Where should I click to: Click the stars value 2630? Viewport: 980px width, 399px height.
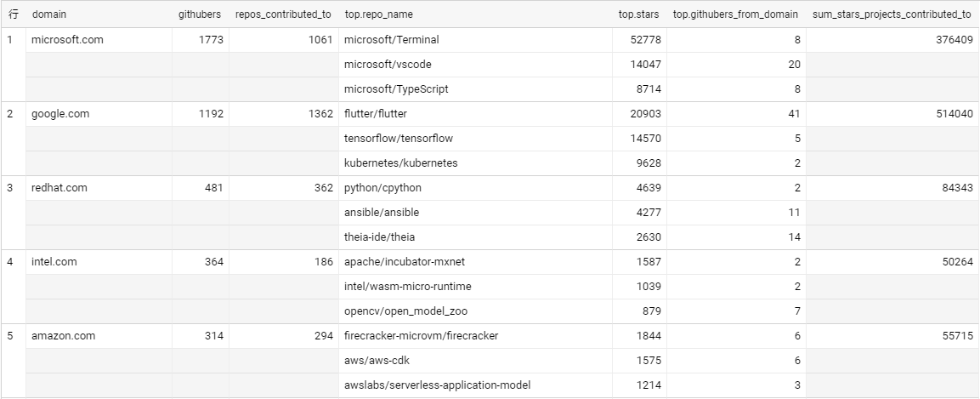(x=649, y=237)
